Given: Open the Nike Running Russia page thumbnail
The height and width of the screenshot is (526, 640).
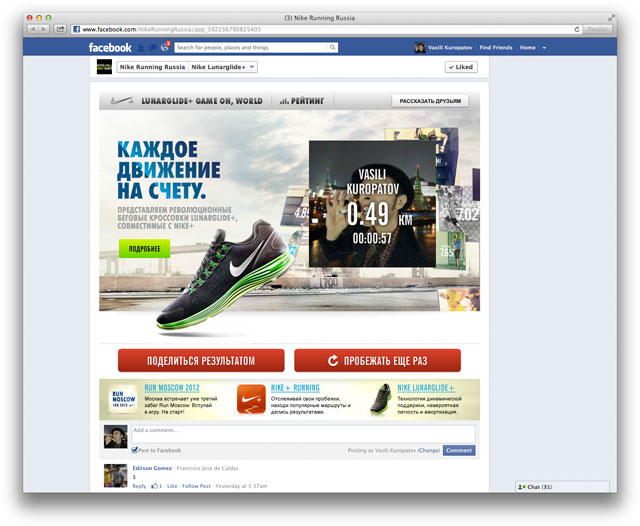Looking at the screenshot, I should coord(104,67).
